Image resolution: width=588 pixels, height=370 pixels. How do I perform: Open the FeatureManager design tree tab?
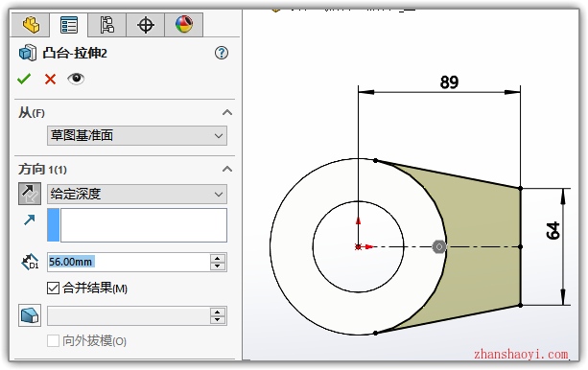pyautogui.click(x=31, y=25)
